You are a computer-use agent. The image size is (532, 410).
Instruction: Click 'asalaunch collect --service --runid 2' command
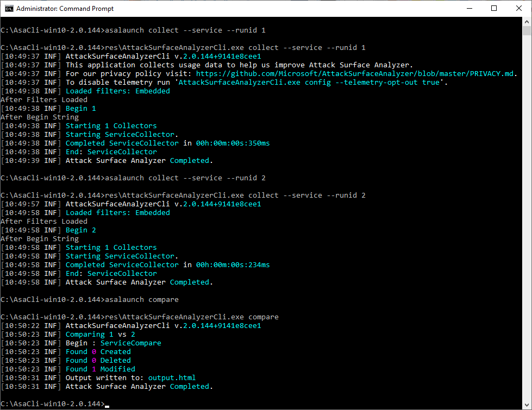185,178
